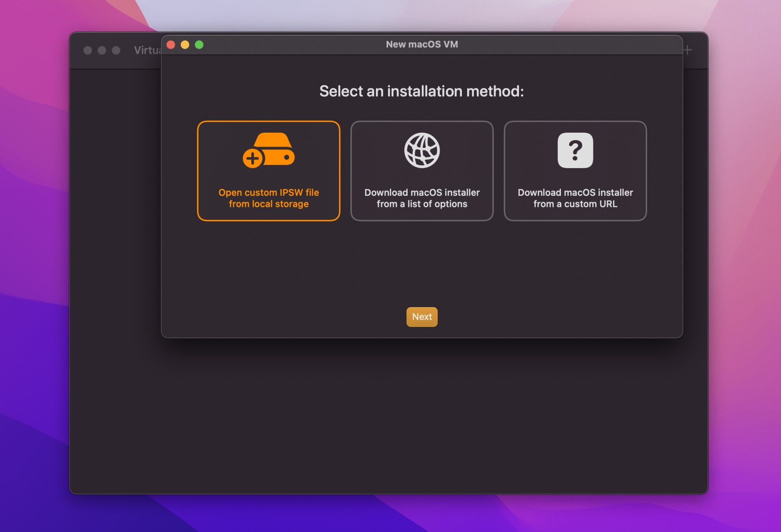Select 'Download macOS installer from a custom URL'
The image size is (781, 532).
575,170
